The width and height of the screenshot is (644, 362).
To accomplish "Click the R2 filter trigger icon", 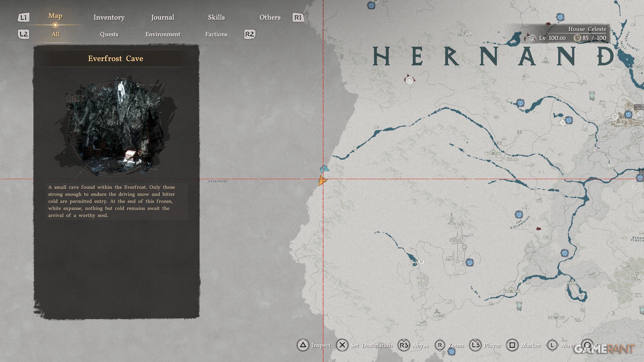I will point(250,34).
